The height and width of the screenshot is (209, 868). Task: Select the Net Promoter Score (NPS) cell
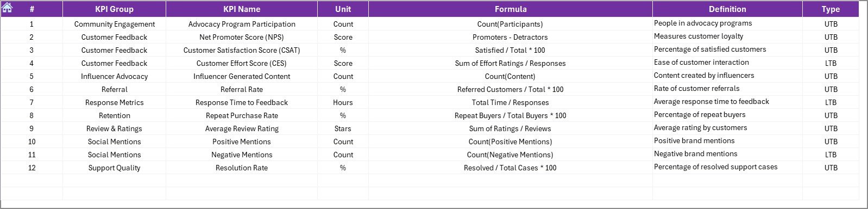click(242, 37)
